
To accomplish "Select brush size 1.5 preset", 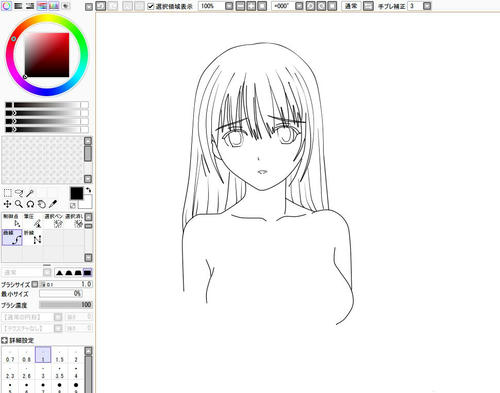I will [59, 355].
